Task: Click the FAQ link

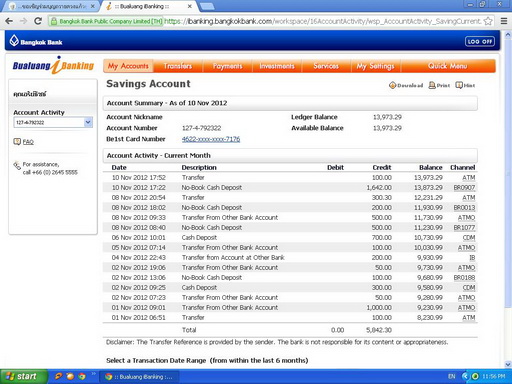Action: (28, 142)
